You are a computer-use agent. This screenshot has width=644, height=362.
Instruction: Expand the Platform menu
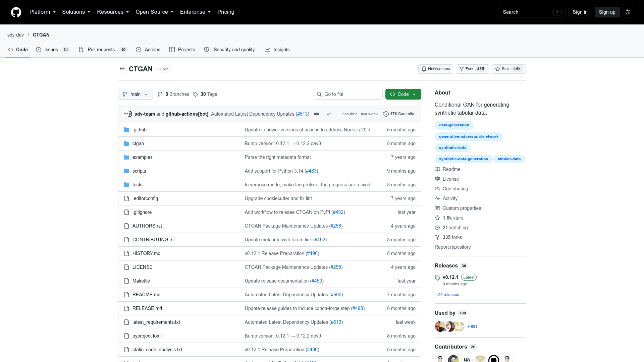[43, 12]
